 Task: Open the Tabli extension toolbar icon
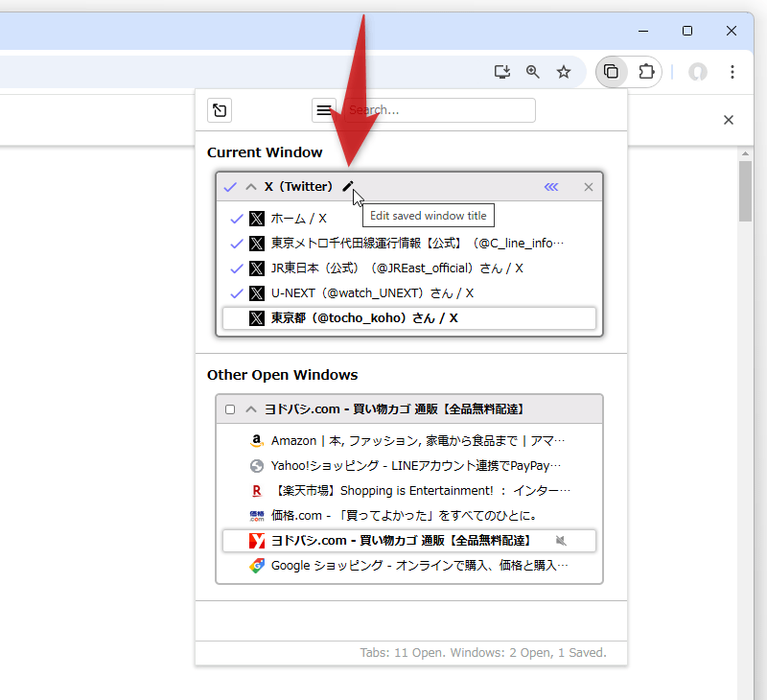(611, 72)
